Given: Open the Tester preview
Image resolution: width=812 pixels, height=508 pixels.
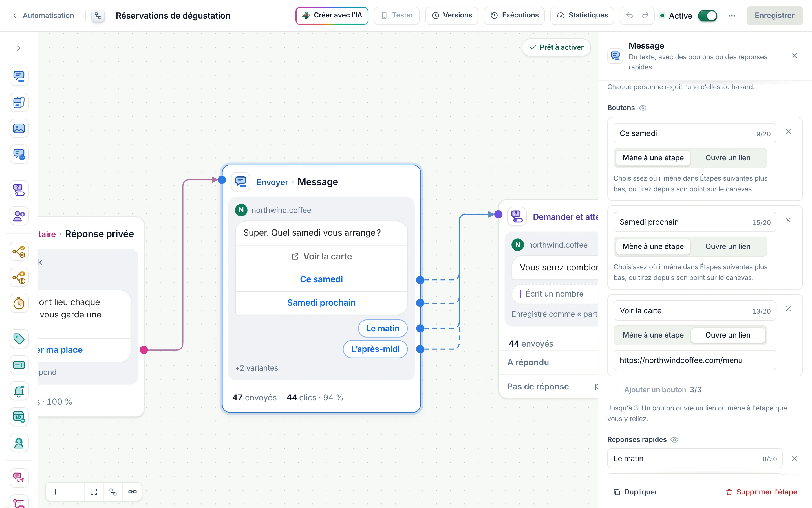Looking at the screenshot, I should point(397,16).
